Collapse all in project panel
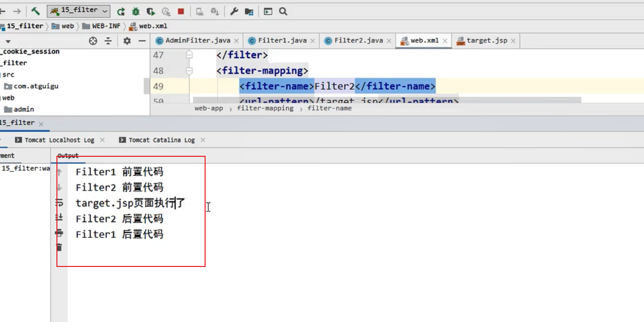 [x=108, y=41]
